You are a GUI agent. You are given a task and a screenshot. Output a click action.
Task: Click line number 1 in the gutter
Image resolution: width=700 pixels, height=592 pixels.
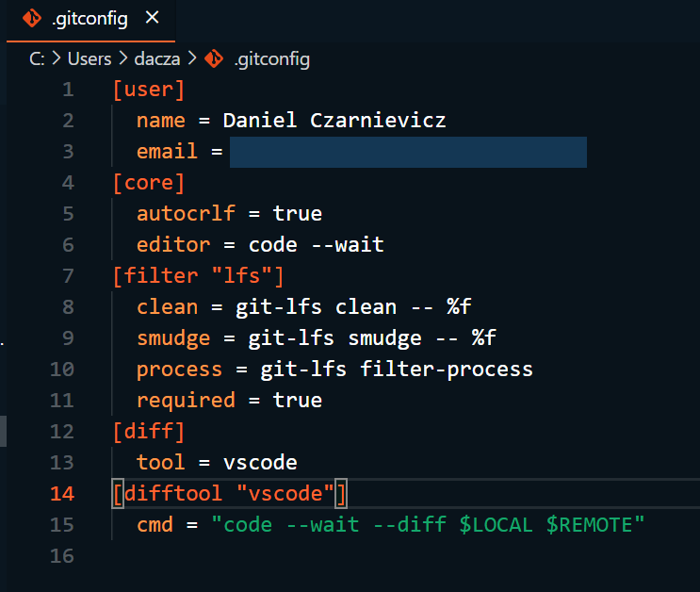tap(67, 90)
